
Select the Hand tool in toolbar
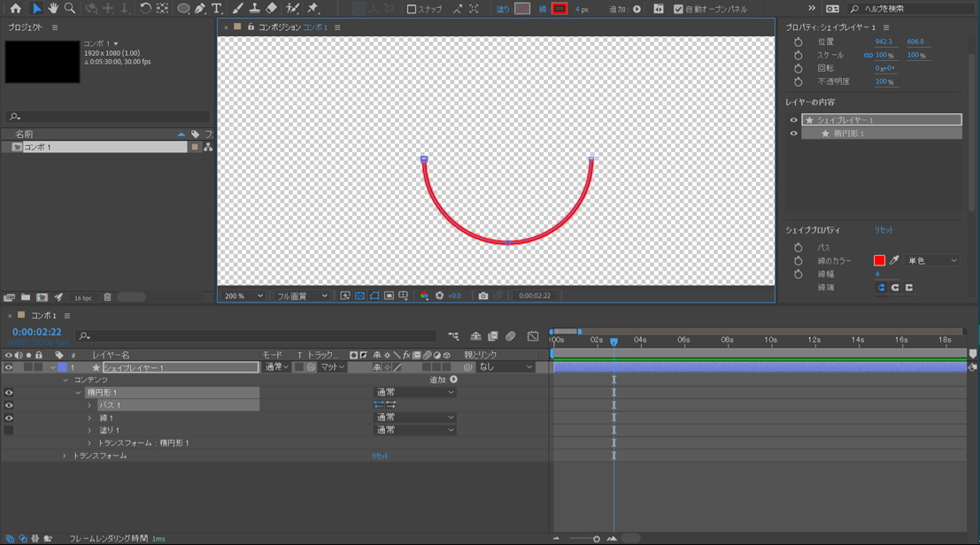(x=53, y=8)
